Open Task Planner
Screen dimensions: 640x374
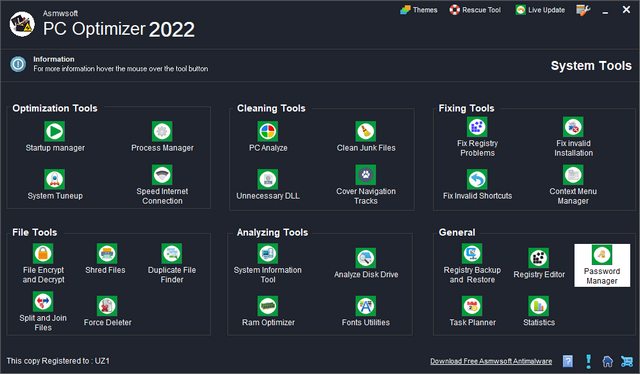tap(472, 312)
